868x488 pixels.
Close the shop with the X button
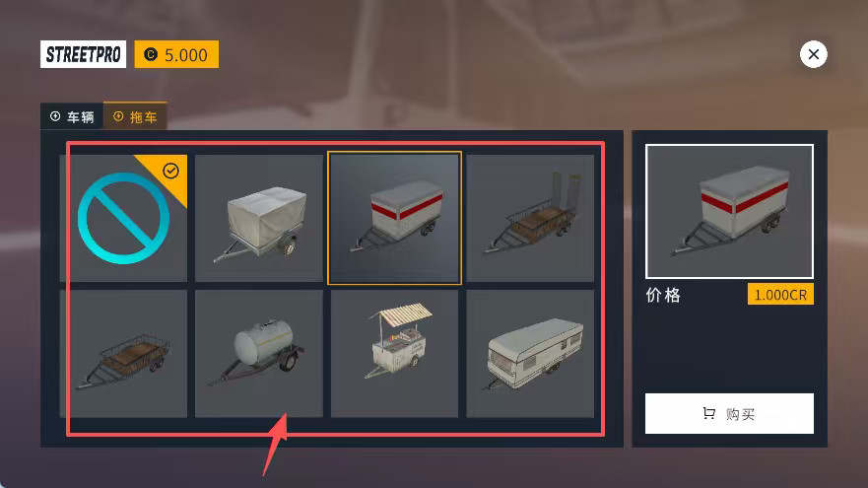coord(813,54)
